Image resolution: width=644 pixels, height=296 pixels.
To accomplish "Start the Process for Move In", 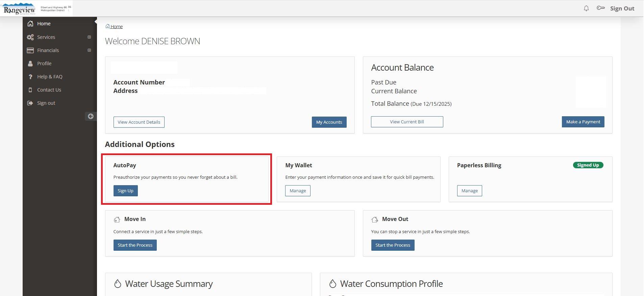I will point(135,245).
